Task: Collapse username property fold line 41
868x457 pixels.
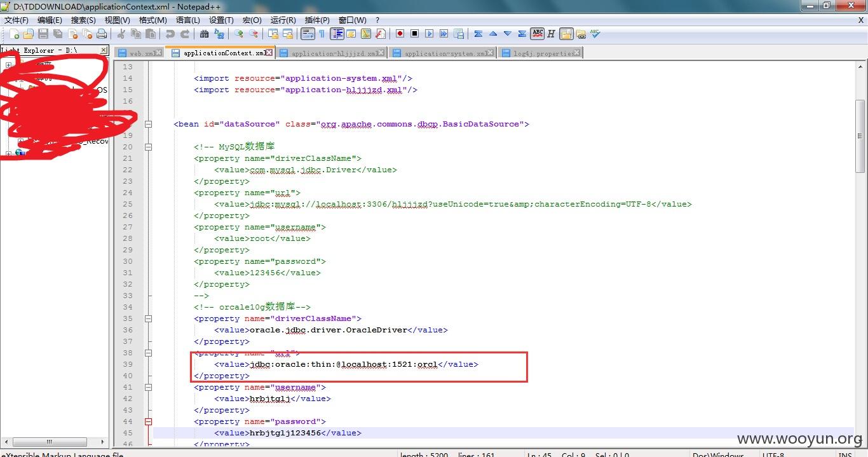Action: pos(148,387)
